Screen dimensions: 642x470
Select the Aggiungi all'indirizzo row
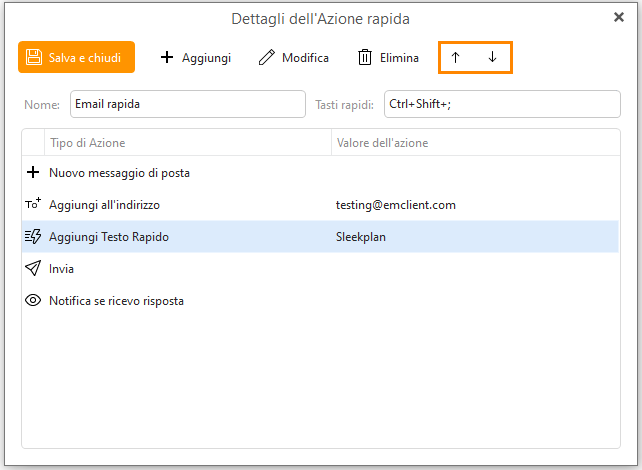tap(320, 205)
